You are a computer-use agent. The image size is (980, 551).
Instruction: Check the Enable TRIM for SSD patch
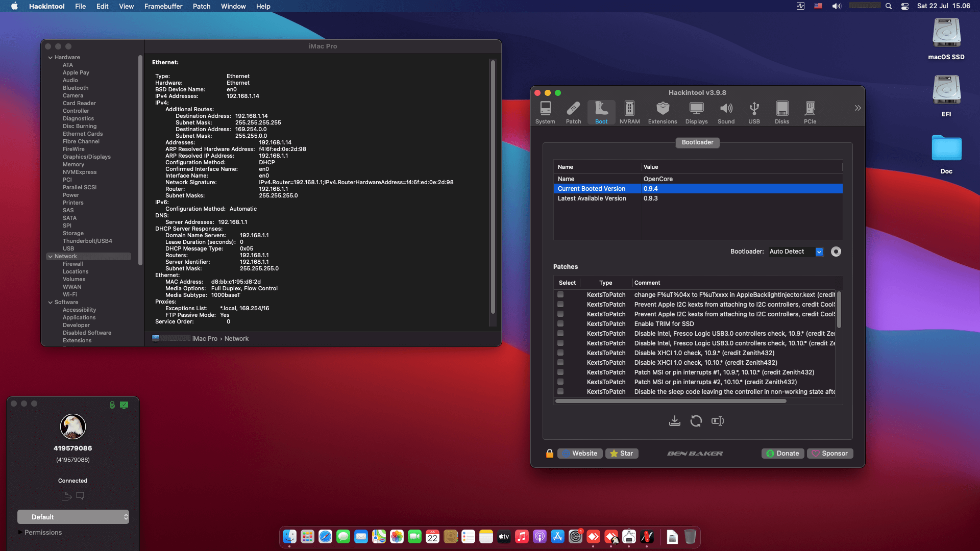pos(560,324)
